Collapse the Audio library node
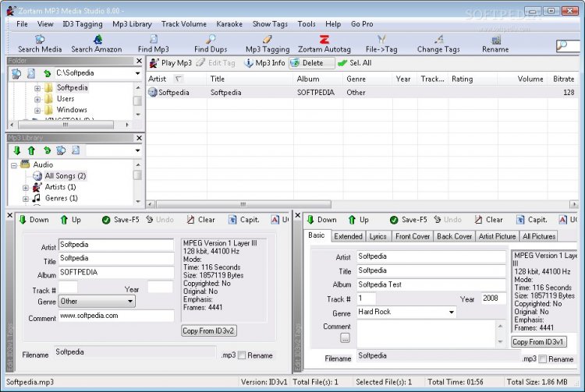 point(14,165)
